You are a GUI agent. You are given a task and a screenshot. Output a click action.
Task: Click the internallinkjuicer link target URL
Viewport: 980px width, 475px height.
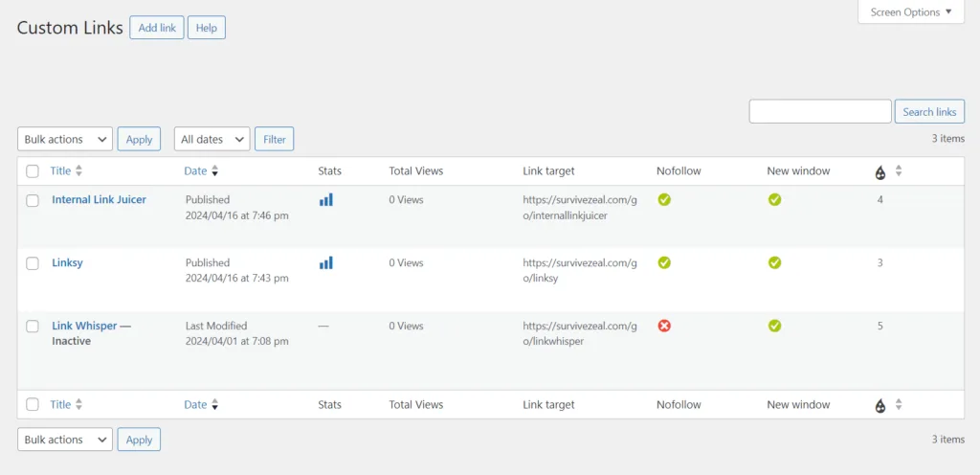click(579, 208)
